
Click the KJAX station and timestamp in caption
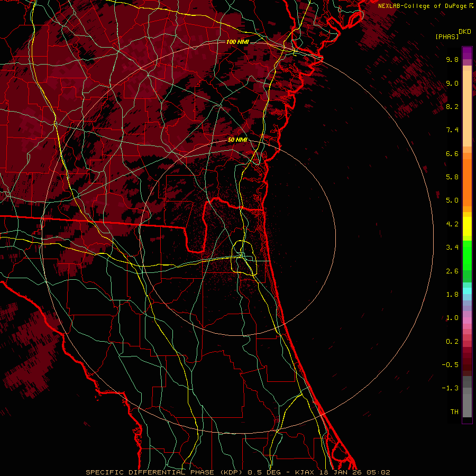pos(342,472)
